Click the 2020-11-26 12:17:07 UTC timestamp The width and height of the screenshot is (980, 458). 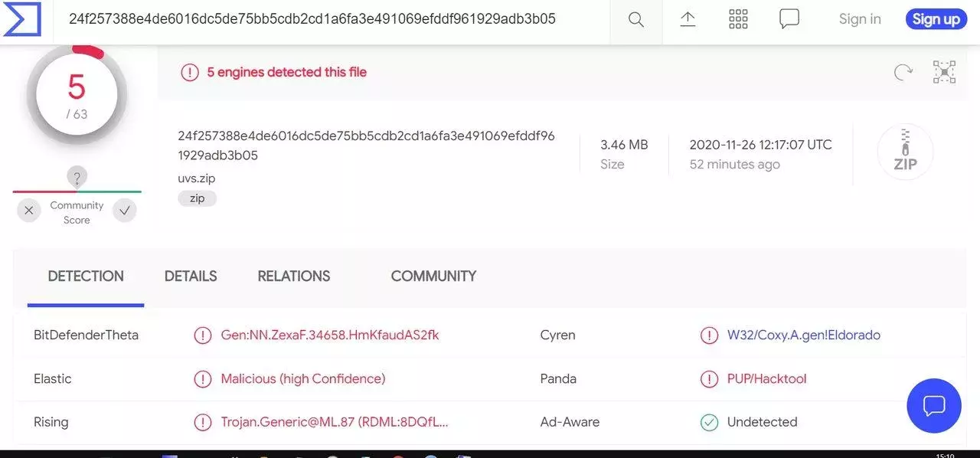[760, 145]
